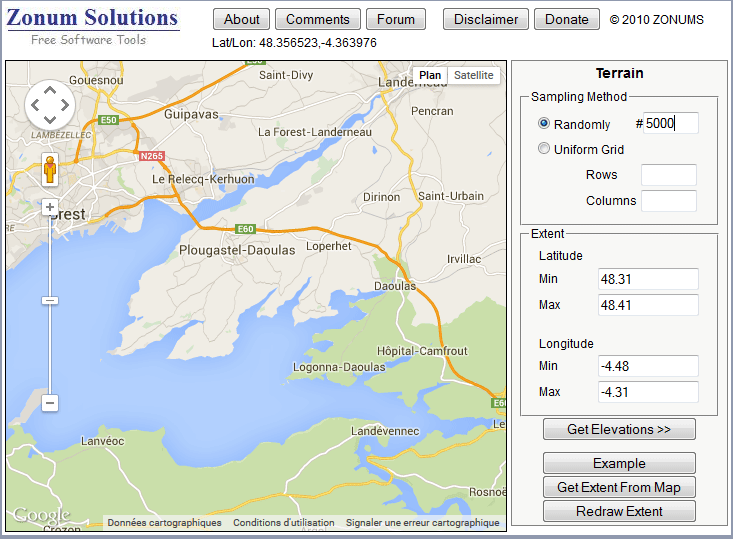Click the Donate button

click(567, 19)
